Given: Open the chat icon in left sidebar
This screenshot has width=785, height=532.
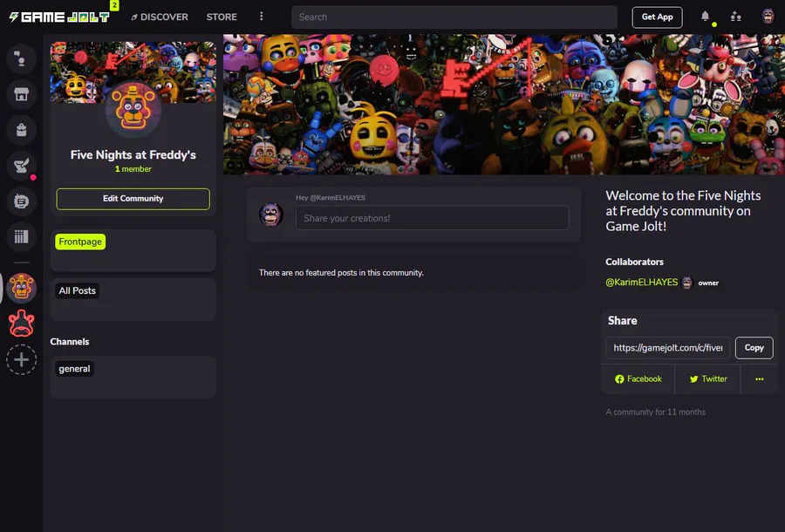Looking at the screenshot, I should (21, 59).
